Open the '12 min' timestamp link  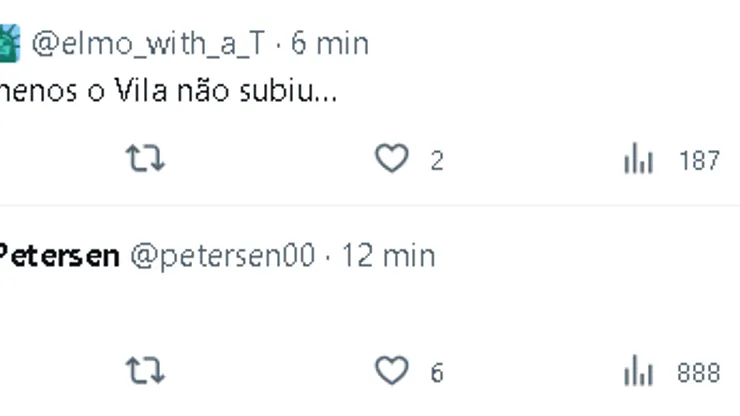pyautogui.click(x=388, y=255)
